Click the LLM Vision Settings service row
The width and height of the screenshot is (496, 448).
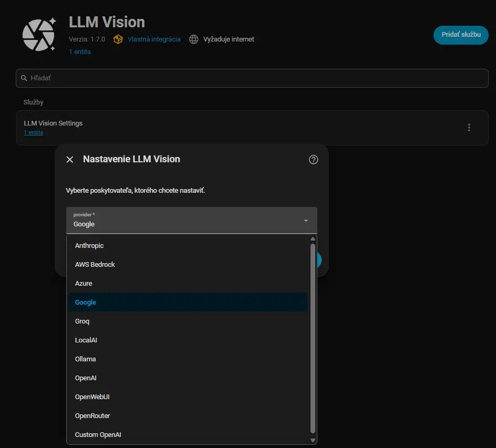pyautogui.click(x=252, y=128)
